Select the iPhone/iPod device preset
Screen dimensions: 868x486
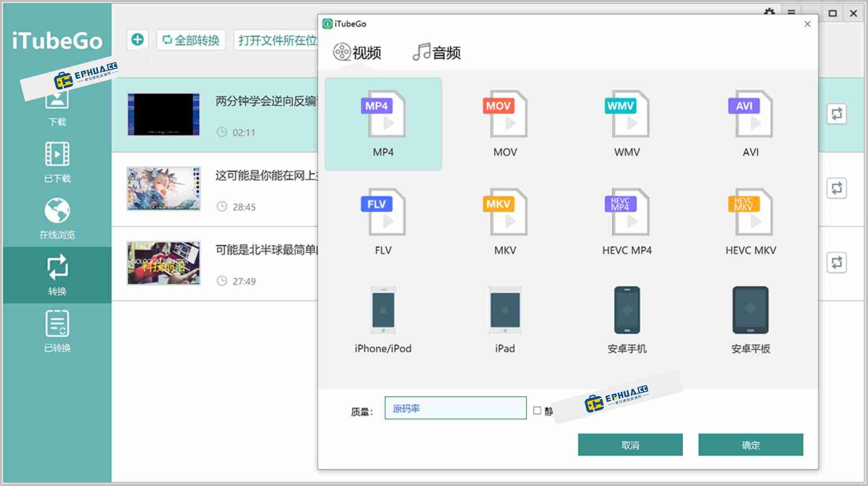click(383, 320)
